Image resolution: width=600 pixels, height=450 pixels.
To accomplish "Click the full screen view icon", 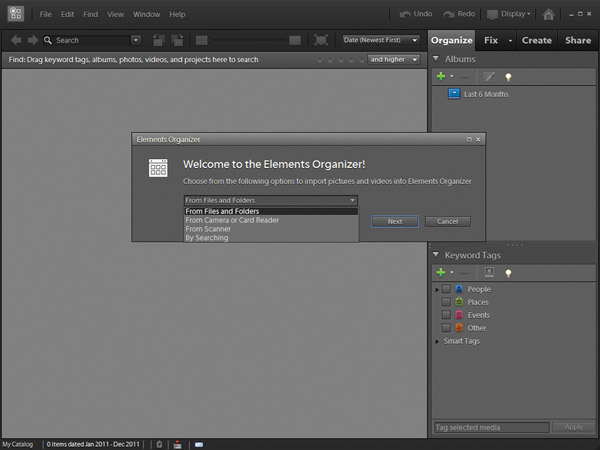I will coord(321,40).
